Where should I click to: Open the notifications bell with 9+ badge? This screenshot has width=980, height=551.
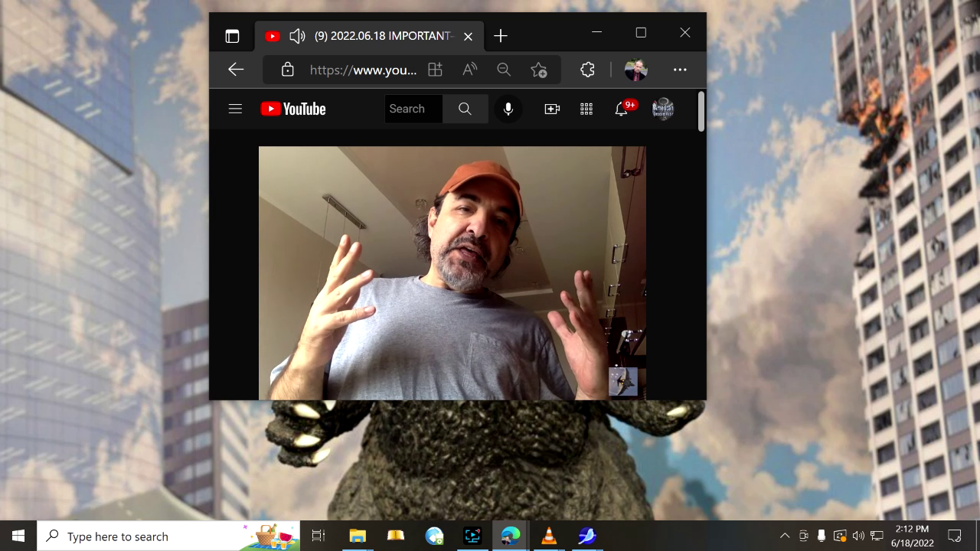click(622, 109)
